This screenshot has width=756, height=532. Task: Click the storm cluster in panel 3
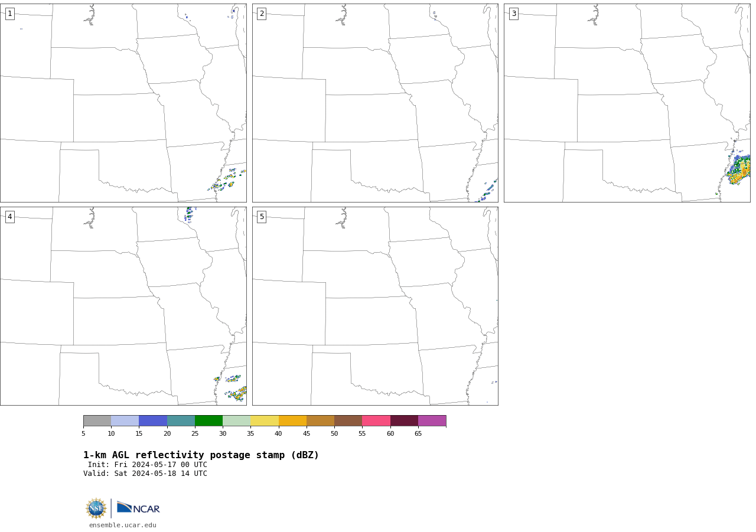(738, 168)
